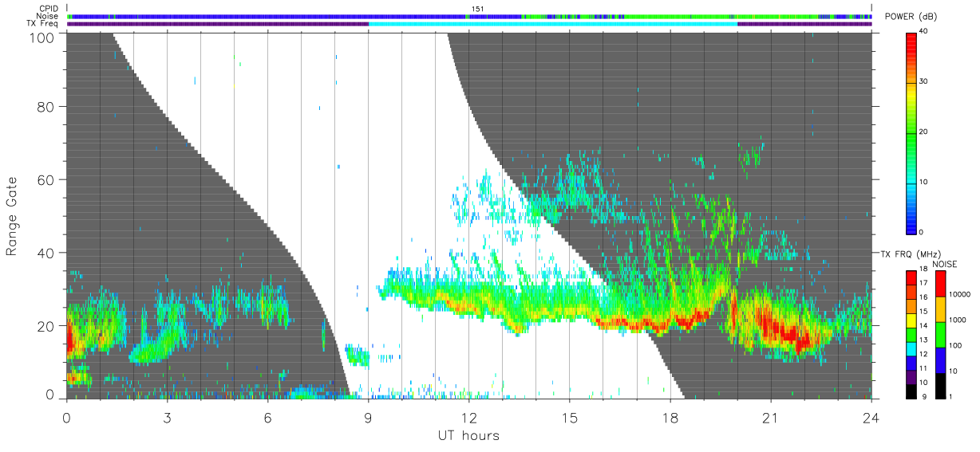Click the 40 label on the POWER colorbar
Viewport: 980px width, 452px height.
(923, 32)
